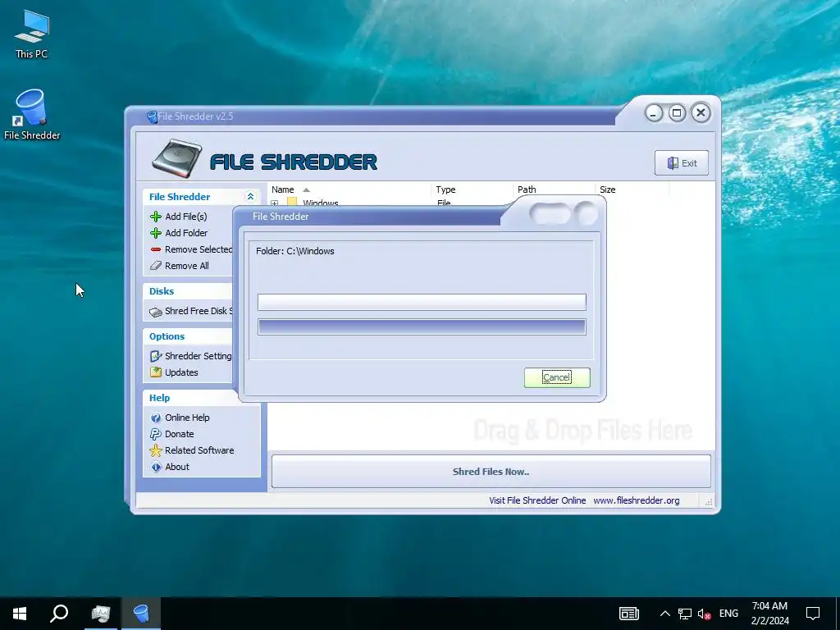
Task: Click the Add Folder label
Action: pos(186,232)
